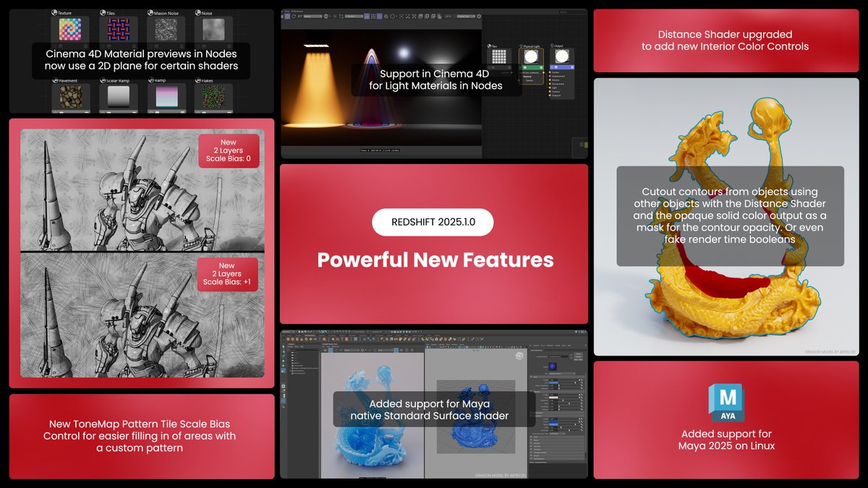This screenshot has width=868, height=488.
Task: Click the refresh render icon in the render view toolbar
Action: [294, 16]
